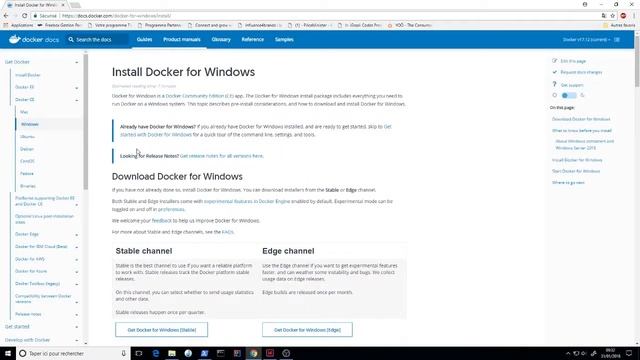Open the Guides tab
The width and height of the screenshot is (640, 360).
pyautogui.click(x=144, y=40)
